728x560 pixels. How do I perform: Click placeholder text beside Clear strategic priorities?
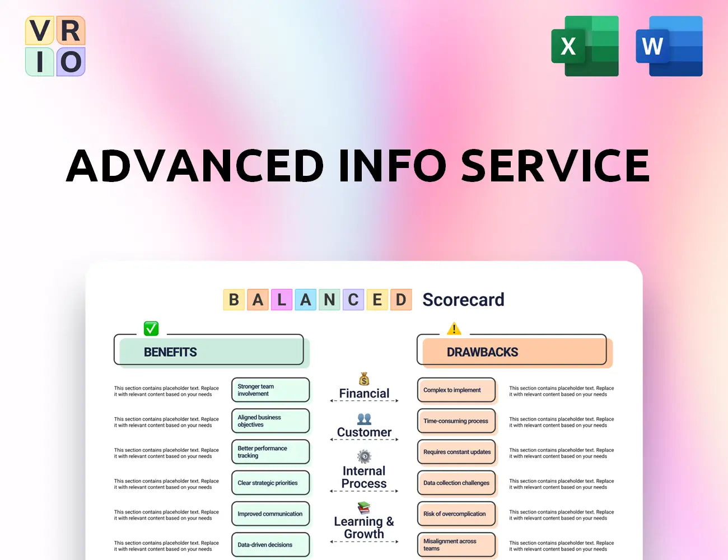pyautogui.click(x=166, y=484)
